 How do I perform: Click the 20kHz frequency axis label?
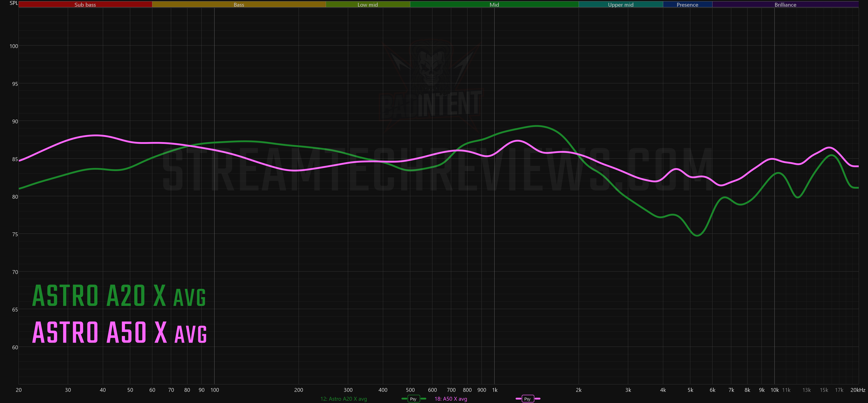(x=858, y=390)
